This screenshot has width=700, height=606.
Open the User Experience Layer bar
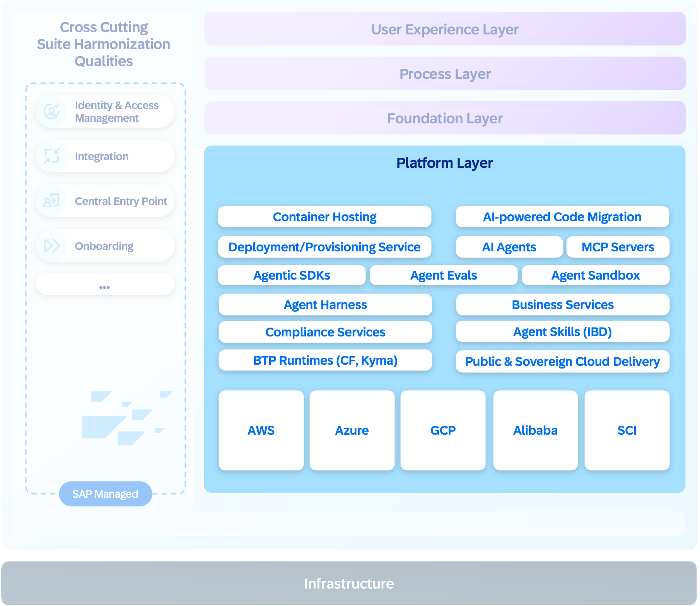[445, 29]
